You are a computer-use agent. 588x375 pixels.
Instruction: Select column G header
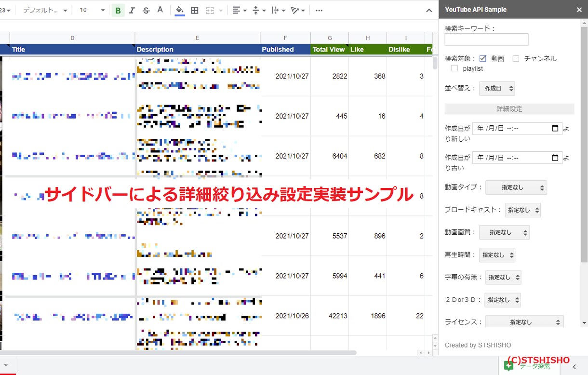[330, 38]
